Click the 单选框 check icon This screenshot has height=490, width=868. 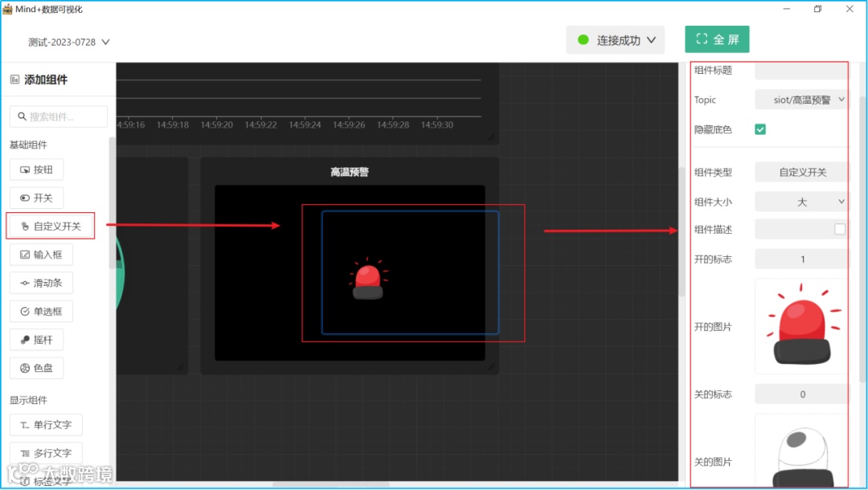25,312
